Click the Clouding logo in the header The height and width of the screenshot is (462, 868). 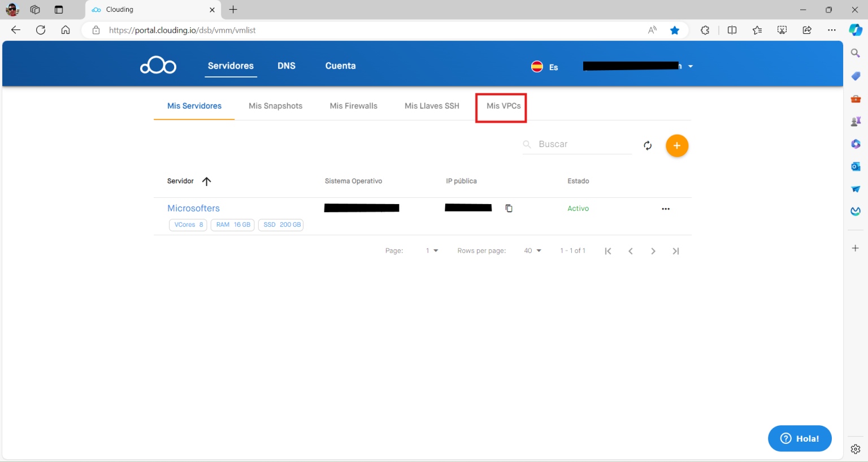click(x=158, y=66)
